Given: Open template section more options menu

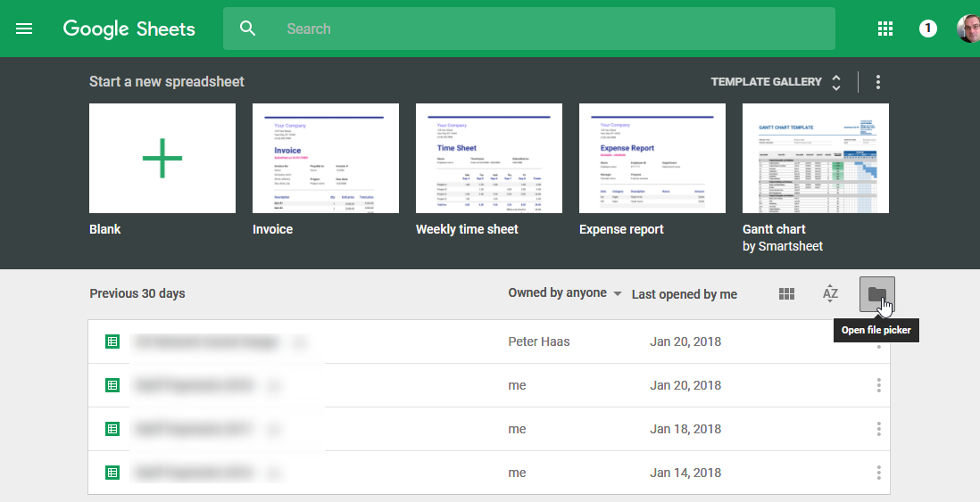Looking at the screenshot, I should click(x=878, y=82).
